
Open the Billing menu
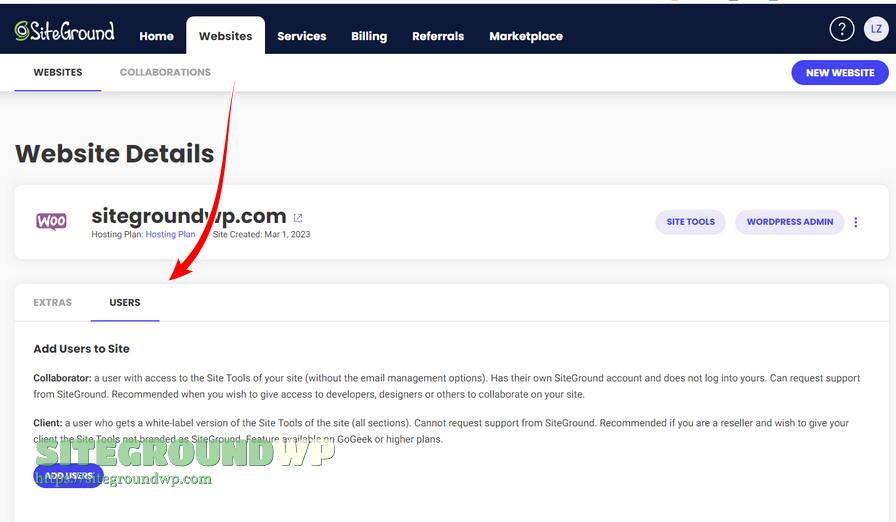(369, 36)
